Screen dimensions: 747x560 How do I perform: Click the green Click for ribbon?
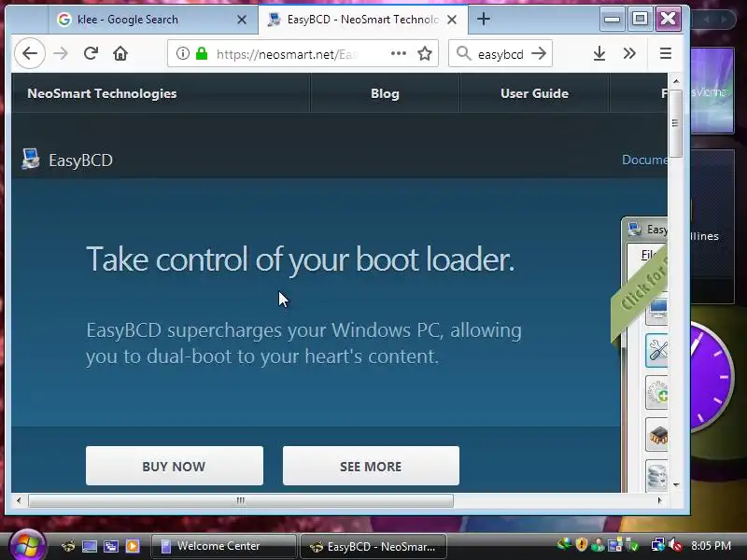[640, 292]
